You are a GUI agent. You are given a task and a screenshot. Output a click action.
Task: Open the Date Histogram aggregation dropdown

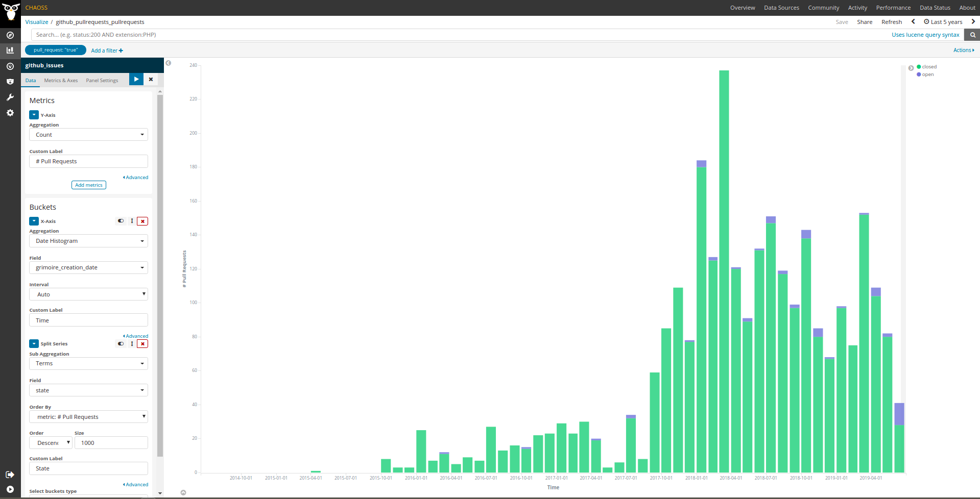pos(88,241)
